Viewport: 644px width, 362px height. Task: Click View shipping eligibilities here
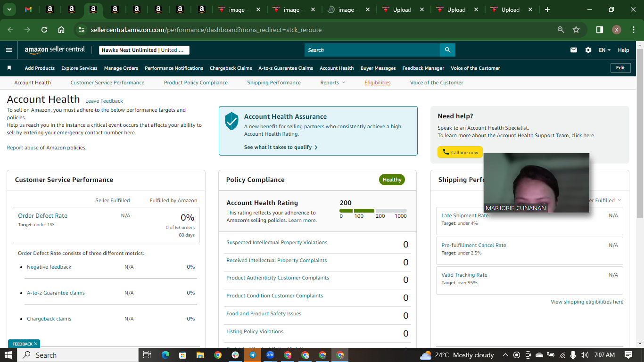pyautogui.click(x=587, y=302)
